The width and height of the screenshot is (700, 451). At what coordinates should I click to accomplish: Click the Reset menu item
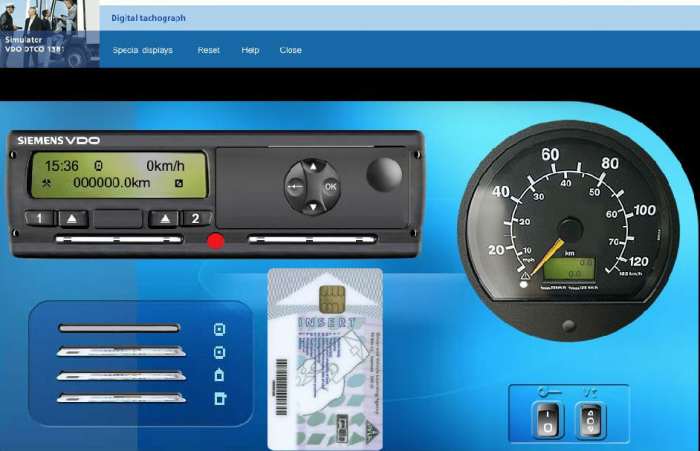click(x=208, y=50)
